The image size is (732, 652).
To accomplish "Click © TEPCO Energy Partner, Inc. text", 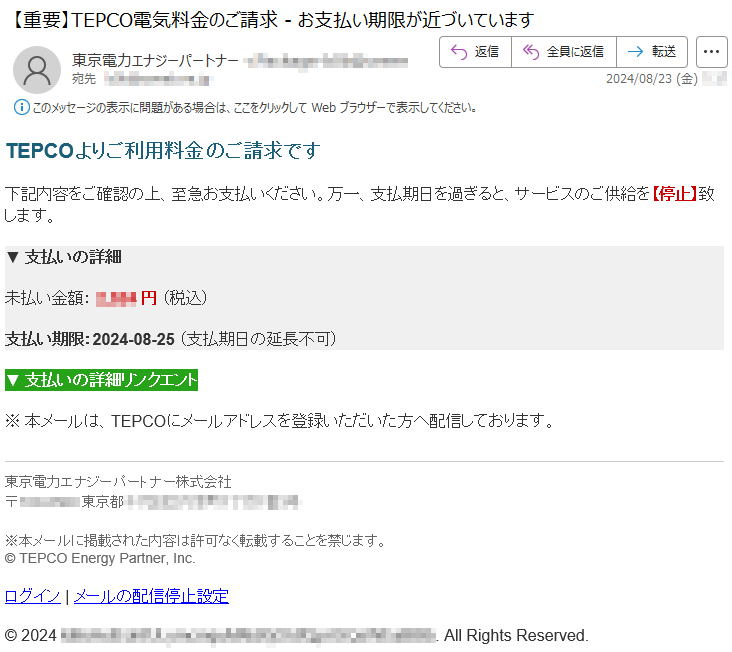I will 100,558.
